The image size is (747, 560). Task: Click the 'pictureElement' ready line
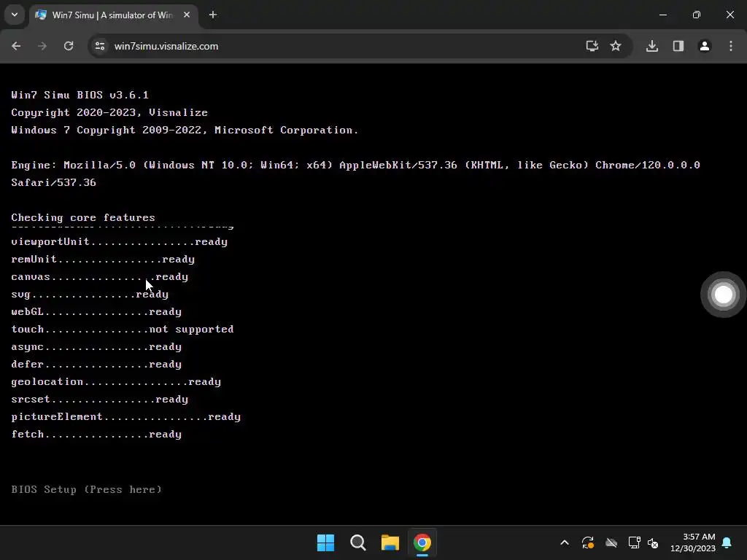125,416
